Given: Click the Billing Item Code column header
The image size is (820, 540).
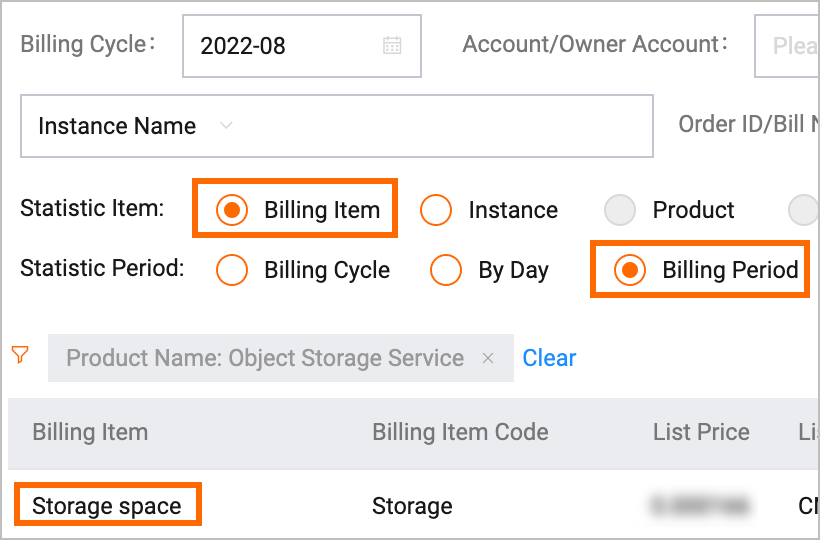Looking at the screenshot, I should [460, 432].
